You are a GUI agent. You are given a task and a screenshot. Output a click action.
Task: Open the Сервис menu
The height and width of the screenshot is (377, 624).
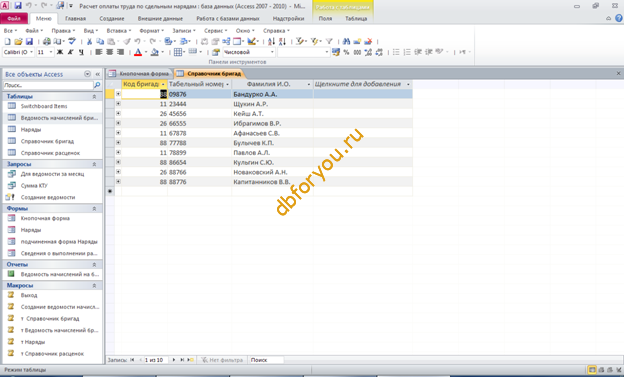pos(215,31)
